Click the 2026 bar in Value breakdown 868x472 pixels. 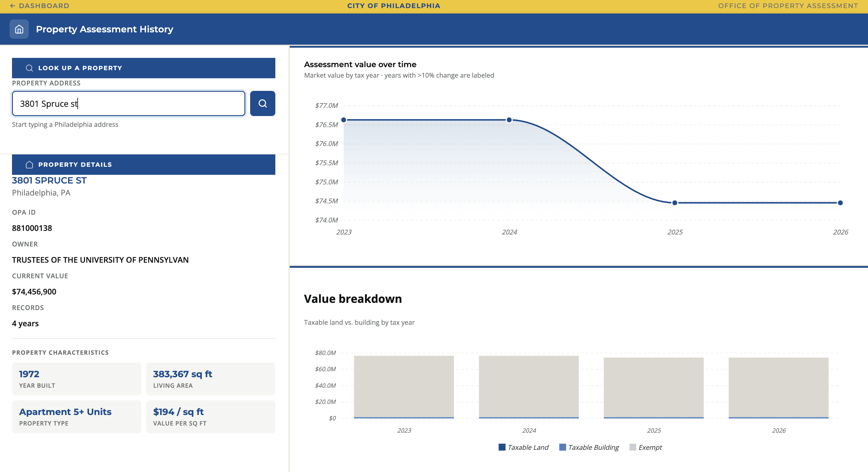coord(778,388)
